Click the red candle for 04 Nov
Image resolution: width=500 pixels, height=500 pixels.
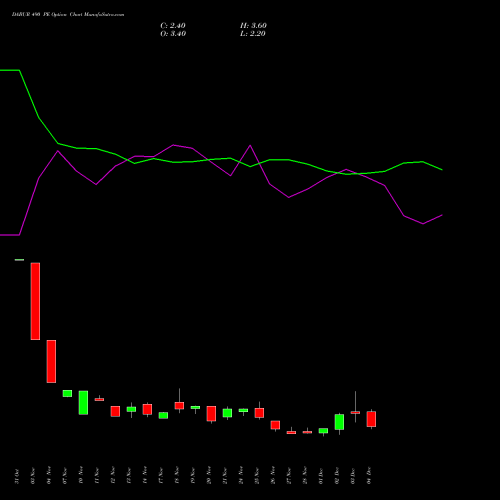(51, 361)
